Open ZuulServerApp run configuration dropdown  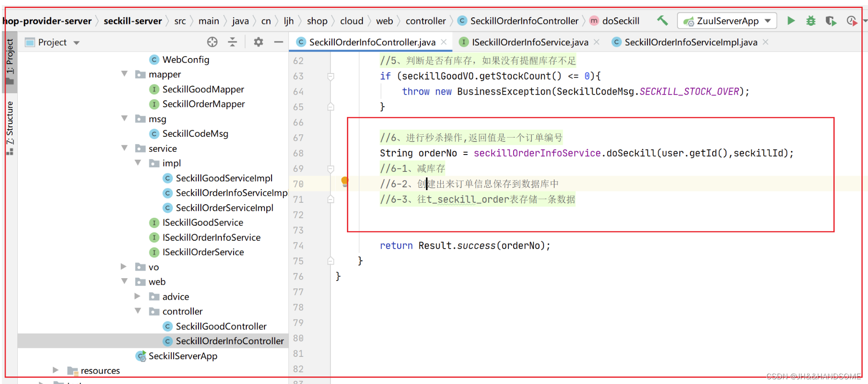727,21
